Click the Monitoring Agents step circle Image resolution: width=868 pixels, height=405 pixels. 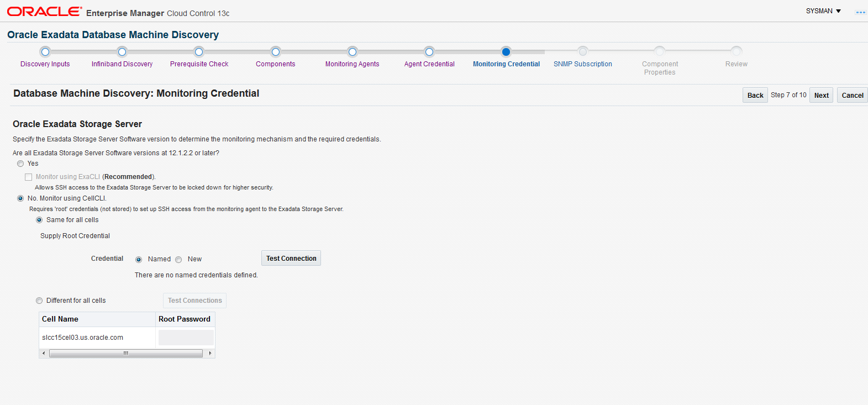(353, 52)
